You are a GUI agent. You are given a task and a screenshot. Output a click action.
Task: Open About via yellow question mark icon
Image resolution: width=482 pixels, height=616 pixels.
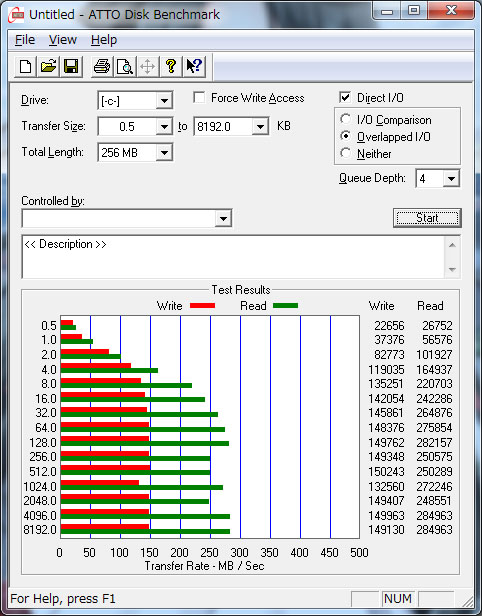[171, 66]
